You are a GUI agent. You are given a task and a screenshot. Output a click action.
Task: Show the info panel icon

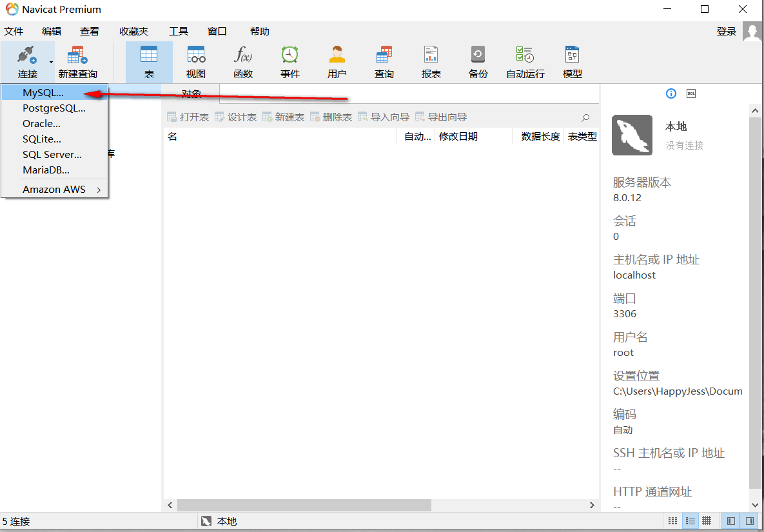[671, 94]
